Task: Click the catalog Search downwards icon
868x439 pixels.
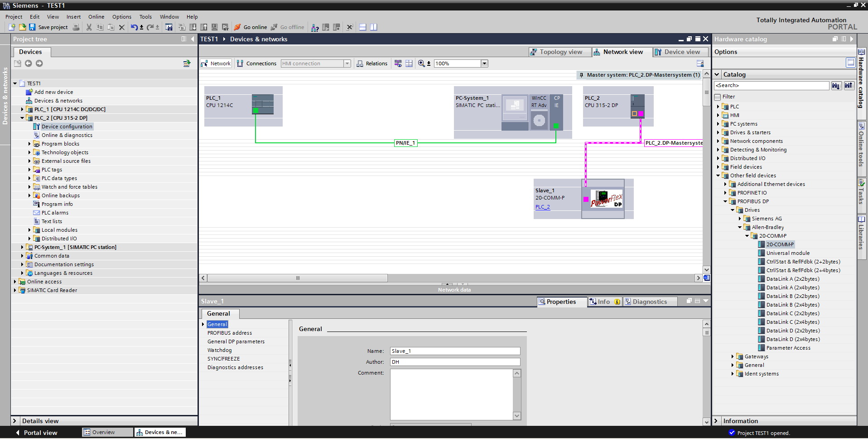Action: [836, 85]
